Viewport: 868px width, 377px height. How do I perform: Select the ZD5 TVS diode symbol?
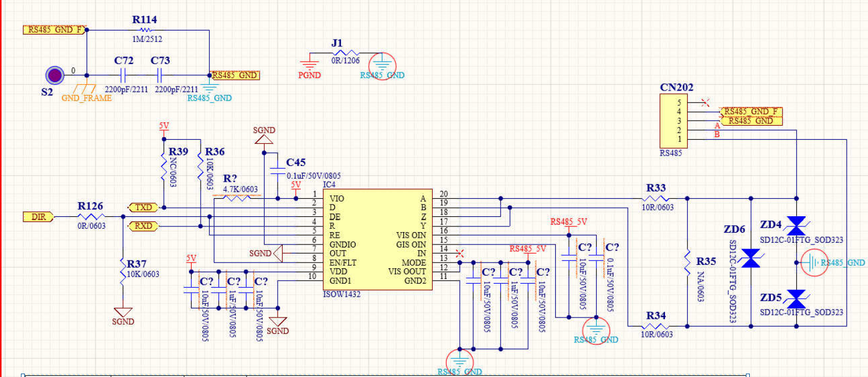pos(796,298)
